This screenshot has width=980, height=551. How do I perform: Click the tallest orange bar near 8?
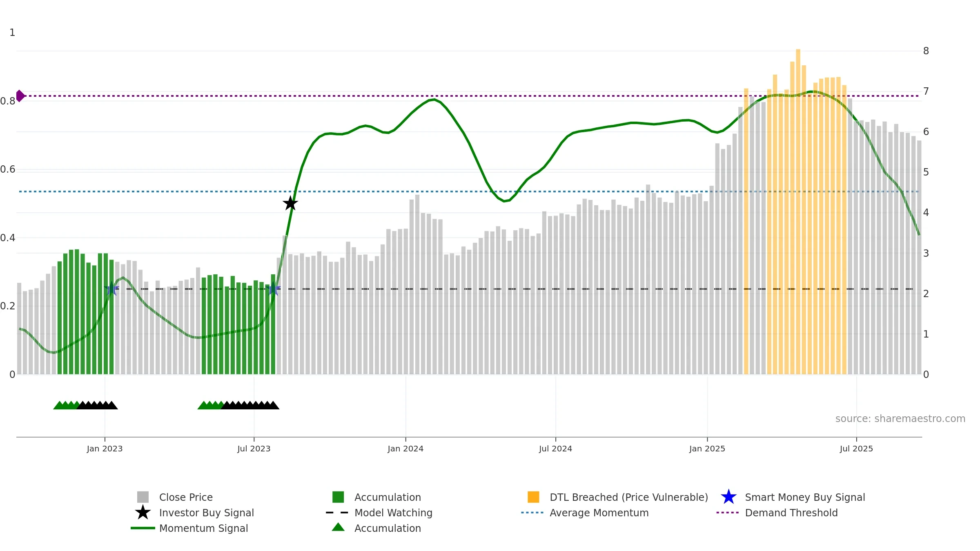798,212
